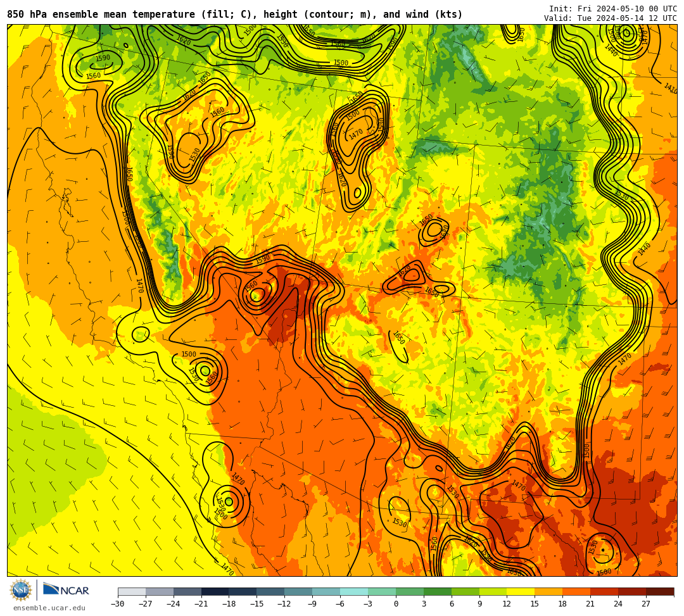684x616 pixels.
Task: Pick the dark red 24 to 27 colorbar swatch
Action: 632,591
